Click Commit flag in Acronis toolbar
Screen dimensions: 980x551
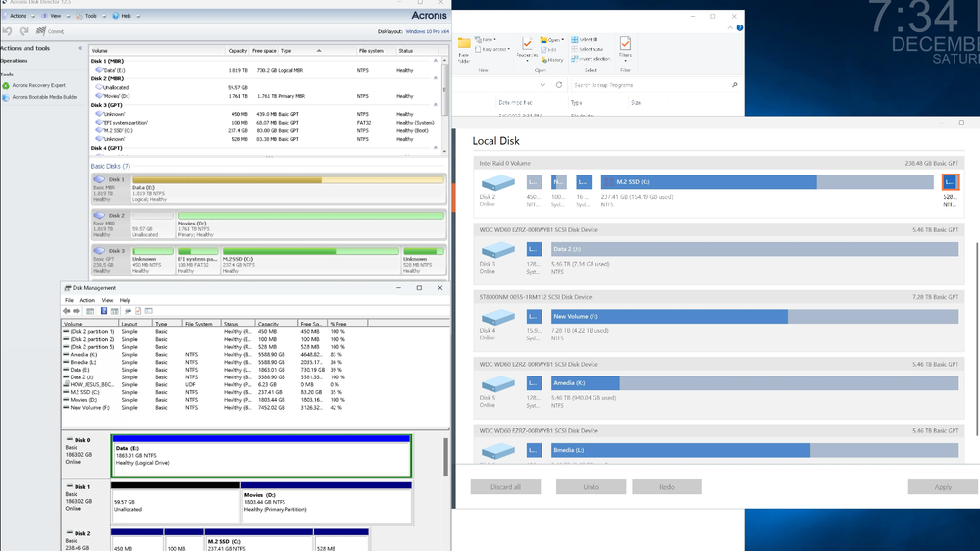point(50,31)
